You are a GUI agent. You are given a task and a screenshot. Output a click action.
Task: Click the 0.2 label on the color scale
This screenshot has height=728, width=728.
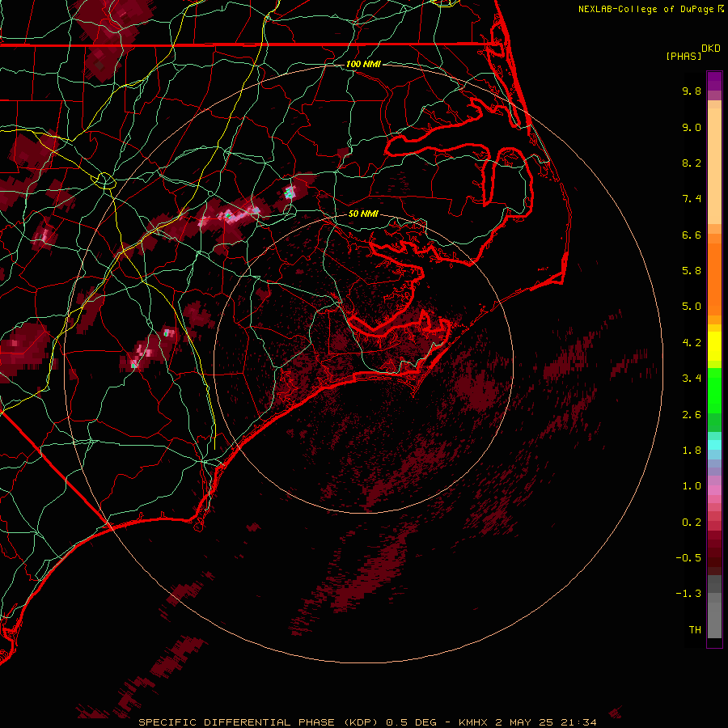[x=692, y=523]
